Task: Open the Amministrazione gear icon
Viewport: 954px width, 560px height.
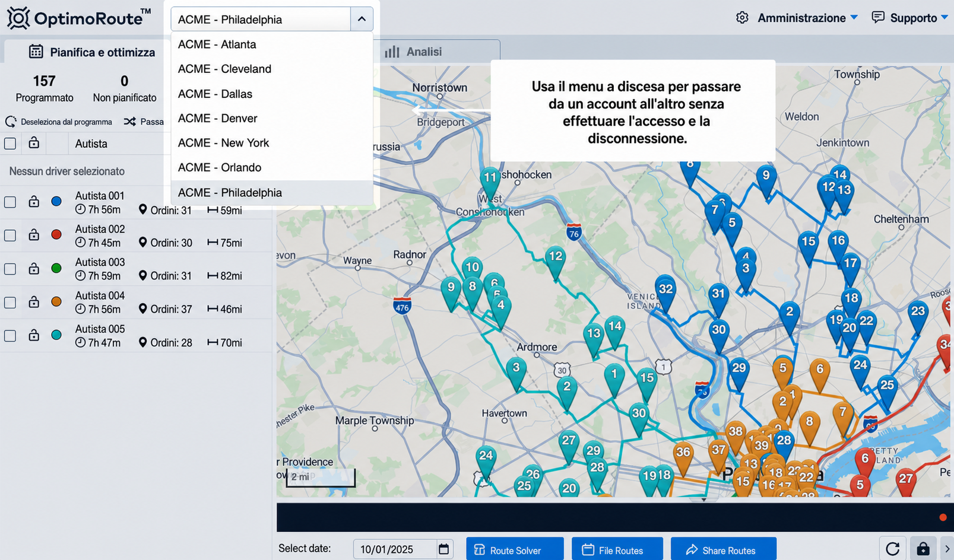Action: (742, 18)
